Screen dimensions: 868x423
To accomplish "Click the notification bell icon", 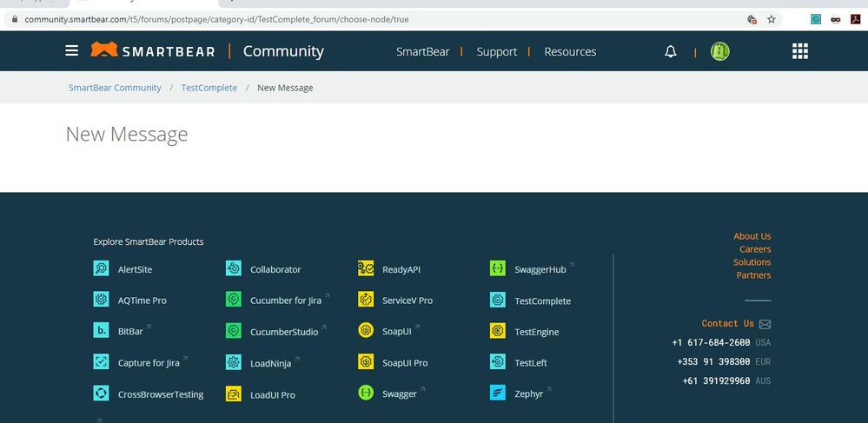I will pos(670,52).
